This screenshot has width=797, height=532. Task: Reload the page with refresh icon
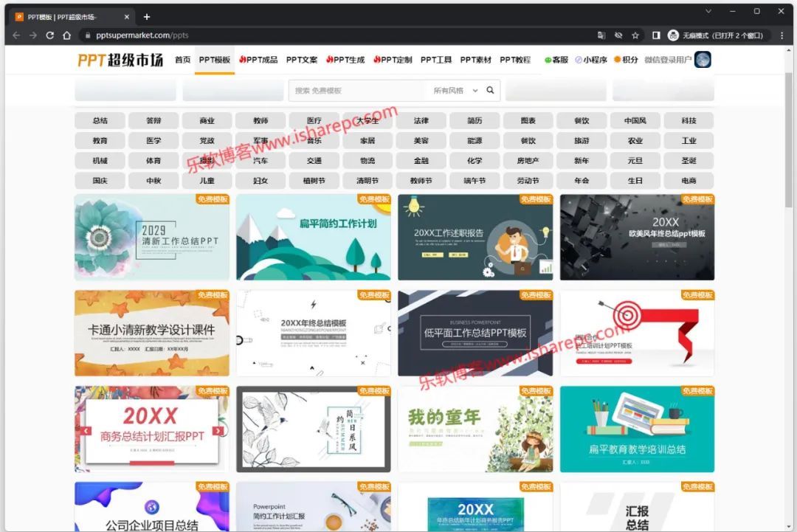tap(50, 35)
